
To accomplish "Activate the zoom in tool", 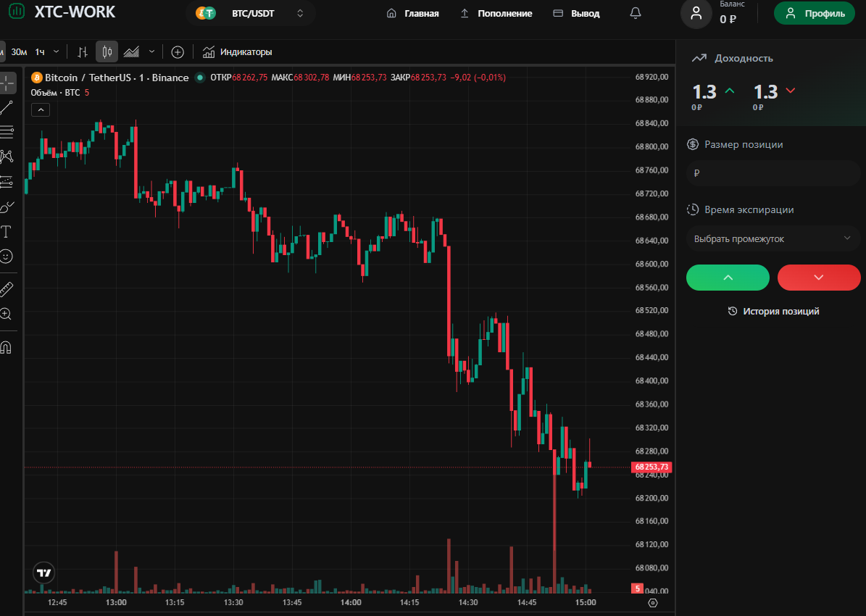I will tap(7, 314).
